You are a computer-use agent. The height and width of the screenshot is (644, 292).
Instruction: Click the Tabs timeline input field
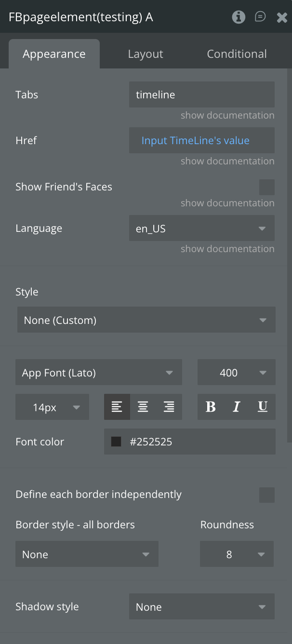coord(202,94)
